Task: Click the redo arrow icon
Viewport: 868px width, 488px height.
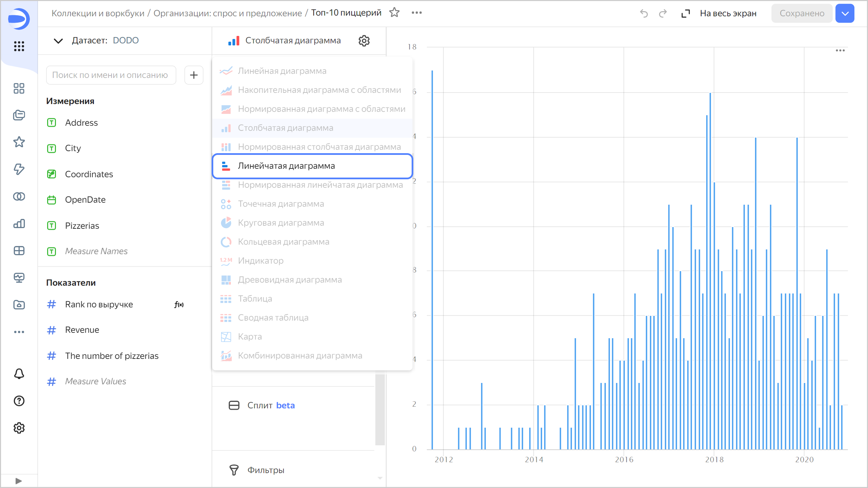Action: point(663,14)
